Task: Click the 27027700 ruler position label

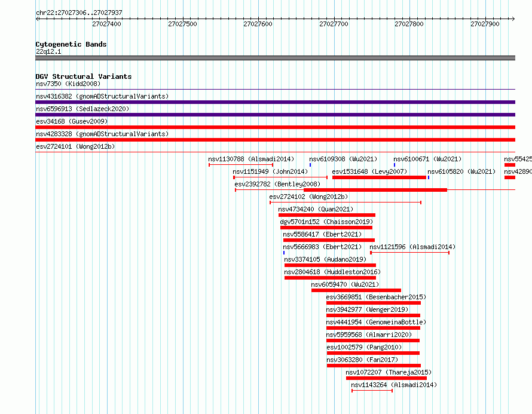Action: click(334, 24)
